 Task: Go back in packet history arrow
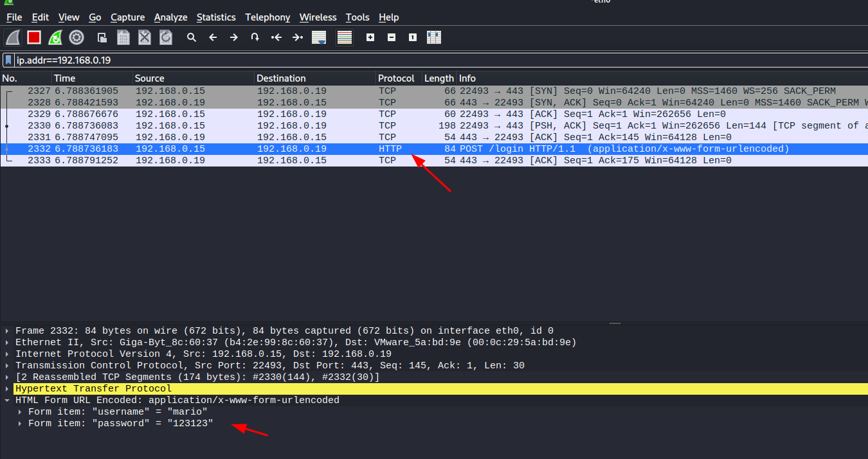[x=213, y=37]
